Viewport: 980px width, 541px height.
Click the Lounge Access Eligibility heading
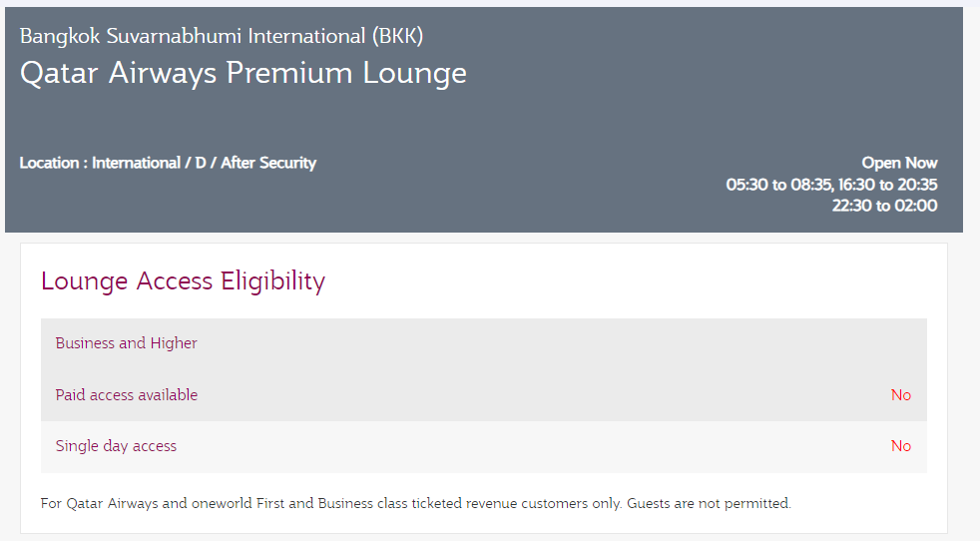(183, 281)
